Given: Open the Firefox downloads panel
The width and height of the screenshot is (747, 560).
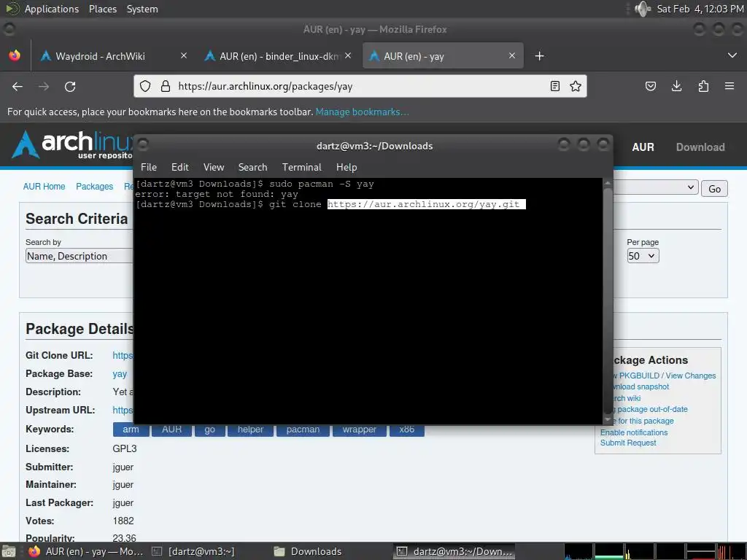Looking at the screenshot, I should point(676,86).
